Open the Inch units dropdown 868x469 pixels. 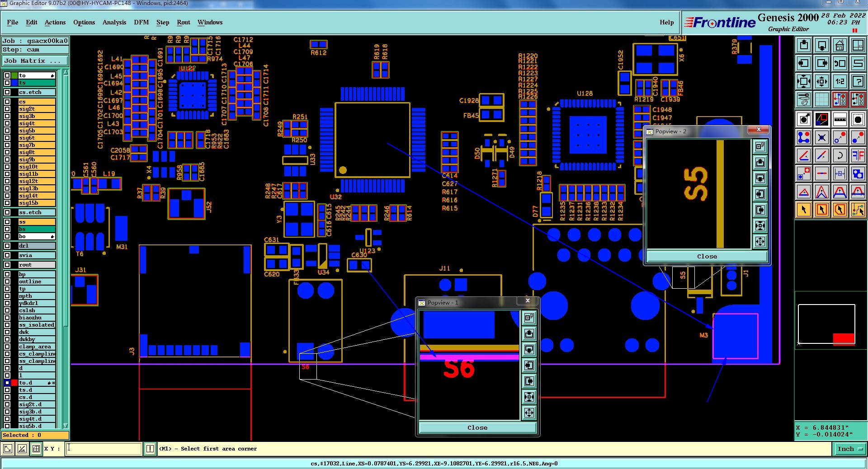pyautogui.click(x=849, y=449)
